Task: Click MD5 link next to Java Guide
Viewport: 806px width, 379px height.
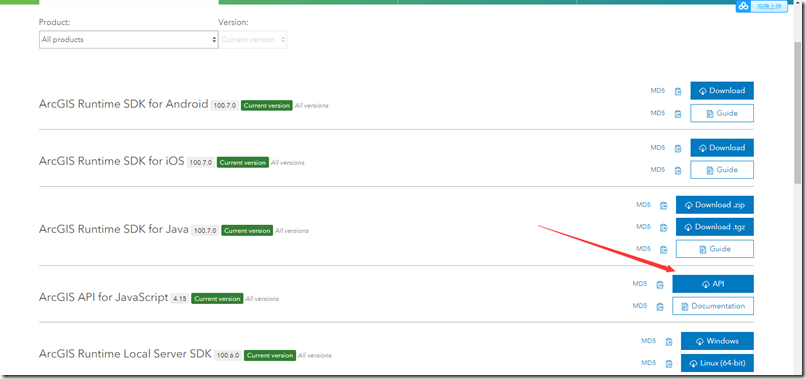Action: point(643,248)
